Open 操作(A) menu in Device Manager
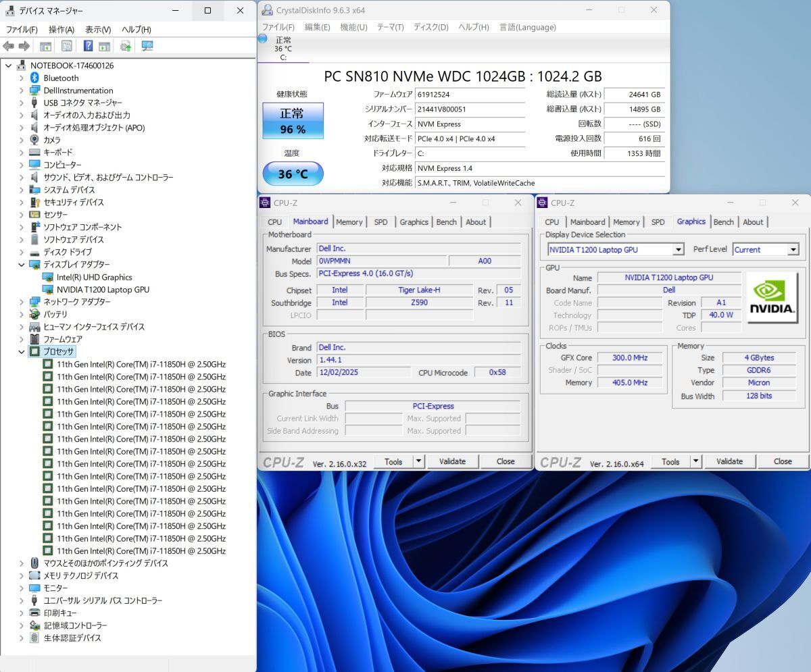 click(x=62, y=30)
